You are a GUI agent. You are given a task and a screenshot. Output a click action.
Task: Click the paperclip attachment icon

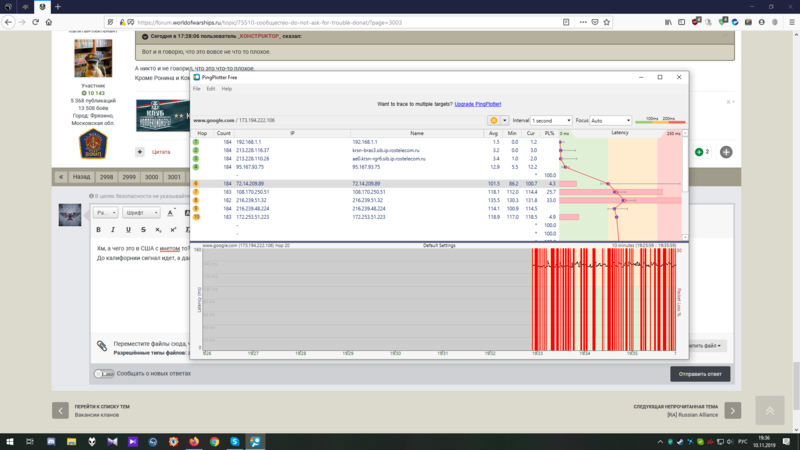pos(102,345)
